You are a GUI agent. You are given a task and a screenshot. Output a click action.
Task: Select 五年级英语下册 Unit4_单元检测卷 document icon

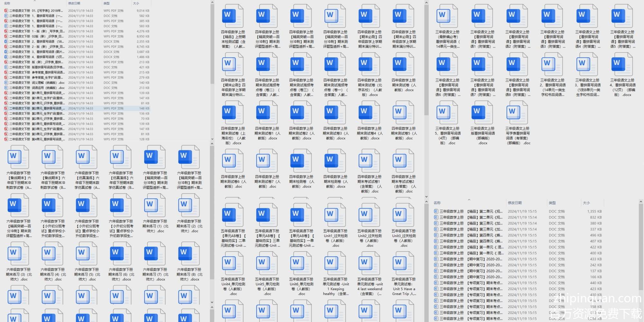coord(233,263)
